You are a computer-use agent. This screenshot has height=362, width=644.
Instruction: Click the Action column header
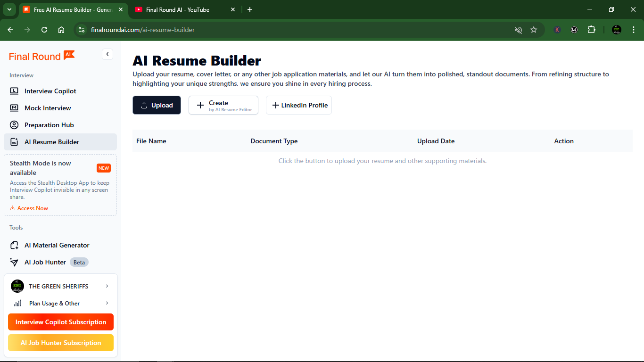[x=564, y=141]
